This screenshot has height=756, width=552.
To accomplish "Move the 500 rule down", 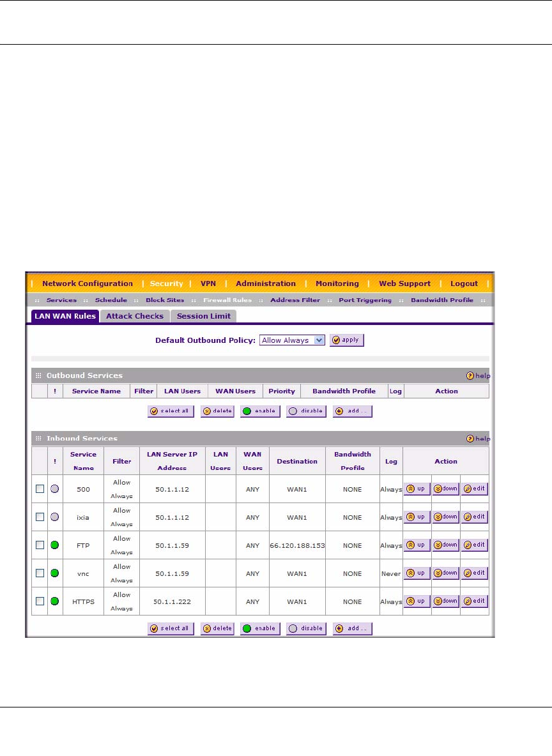I will tap(445, 489).
